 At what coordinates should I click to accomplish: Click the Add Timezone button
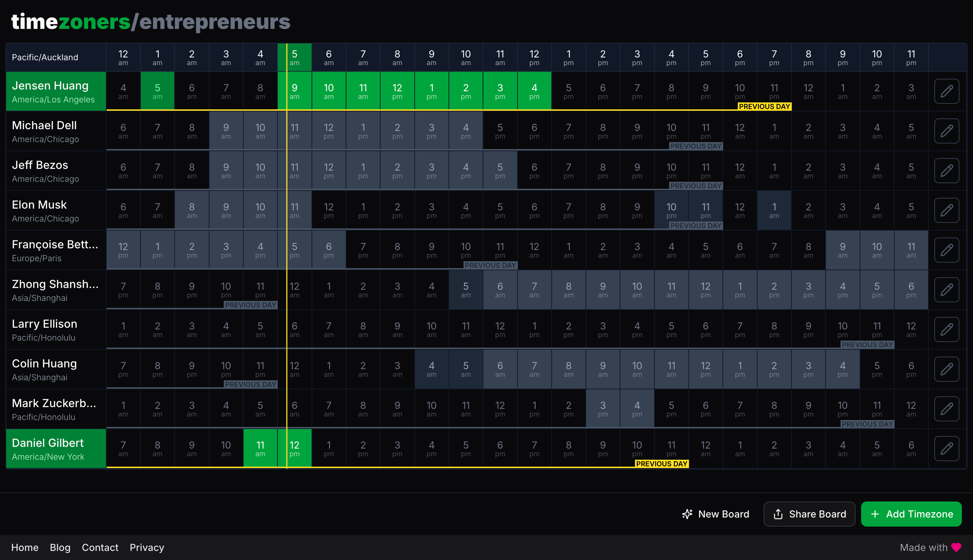click(x=911, y=514)
